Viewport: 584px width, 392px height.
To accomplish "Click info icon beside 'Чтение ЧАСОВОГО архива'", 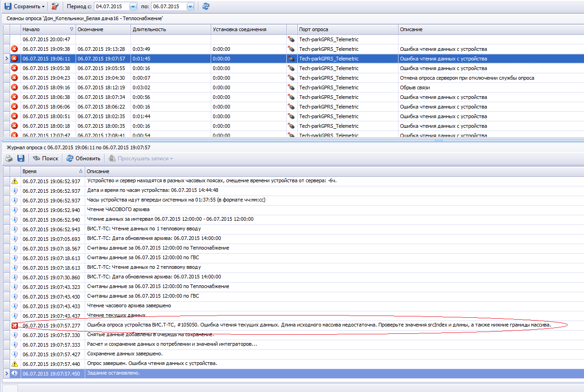I will (15, 210).
